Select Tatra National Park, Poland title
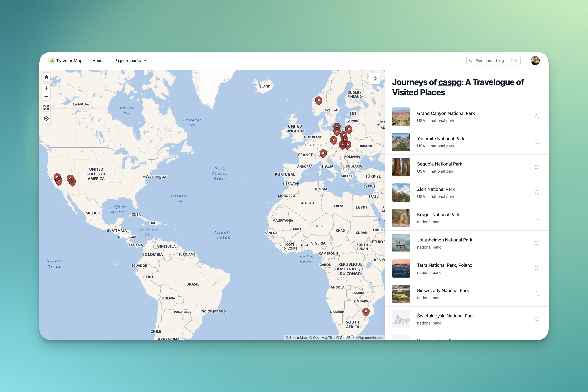Viewport: 588px width, 392px height. (445, 265)
